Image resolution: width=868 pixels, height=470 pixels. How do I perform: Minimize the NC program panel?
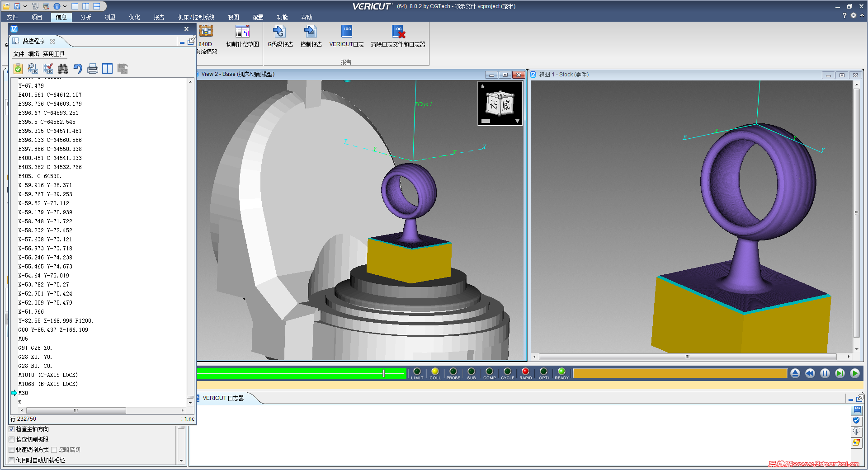click(182, 42)
